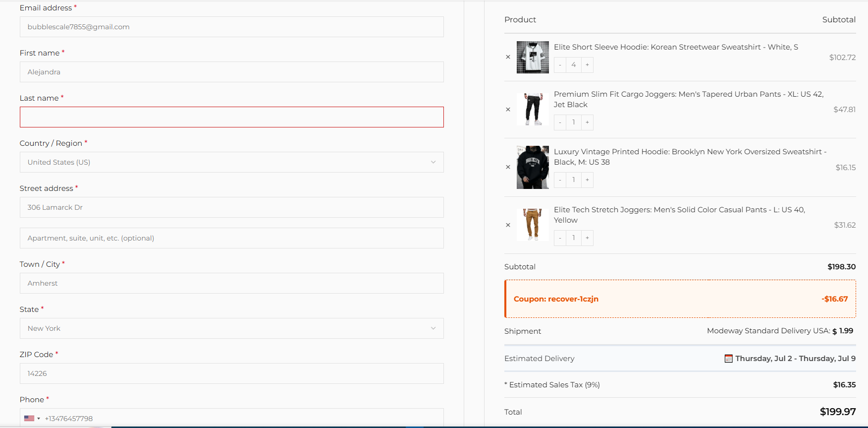Remove the Elite Short Sleeve Hoodie item
Image resolution: width=868 pixels, height=428 pixels.
[508, 57]
